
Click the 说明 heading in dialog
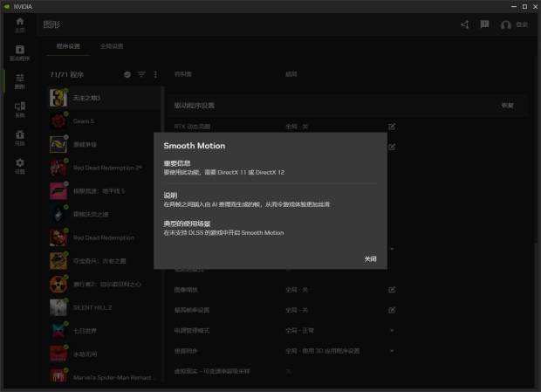(x=170, y=196)
